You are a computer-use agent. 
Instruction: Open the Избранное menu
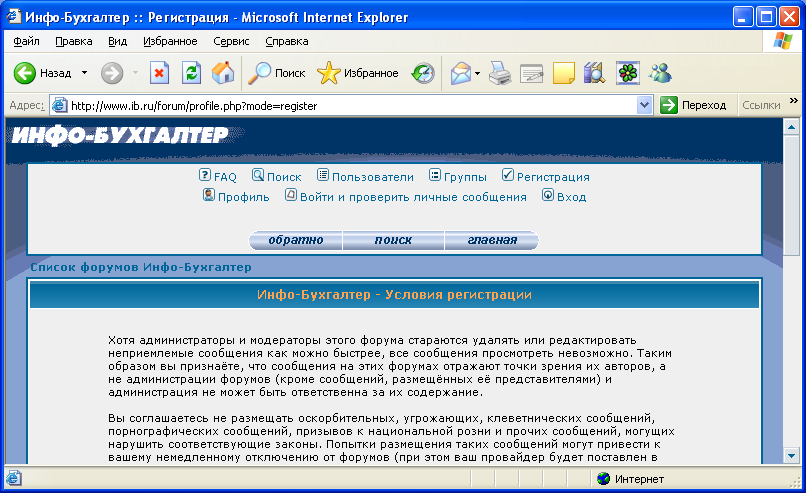point(170,41)
